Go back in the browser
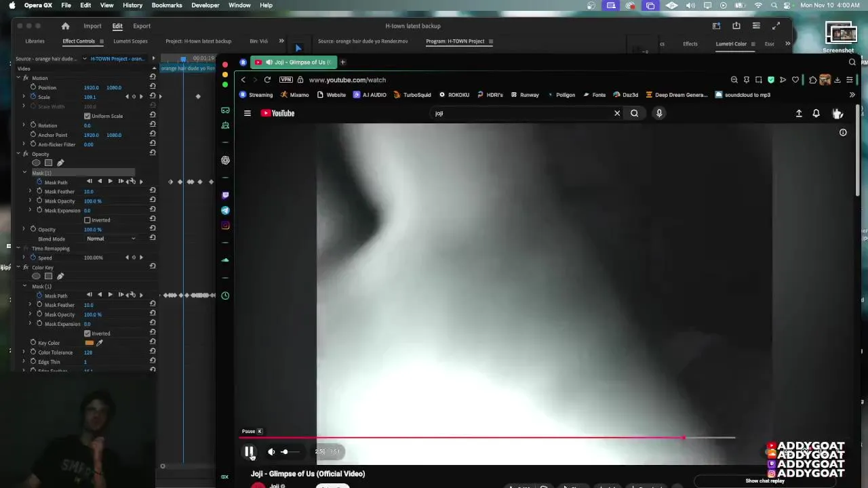The width and height of the screenshot is (868, 488). [x=243, y=80]
